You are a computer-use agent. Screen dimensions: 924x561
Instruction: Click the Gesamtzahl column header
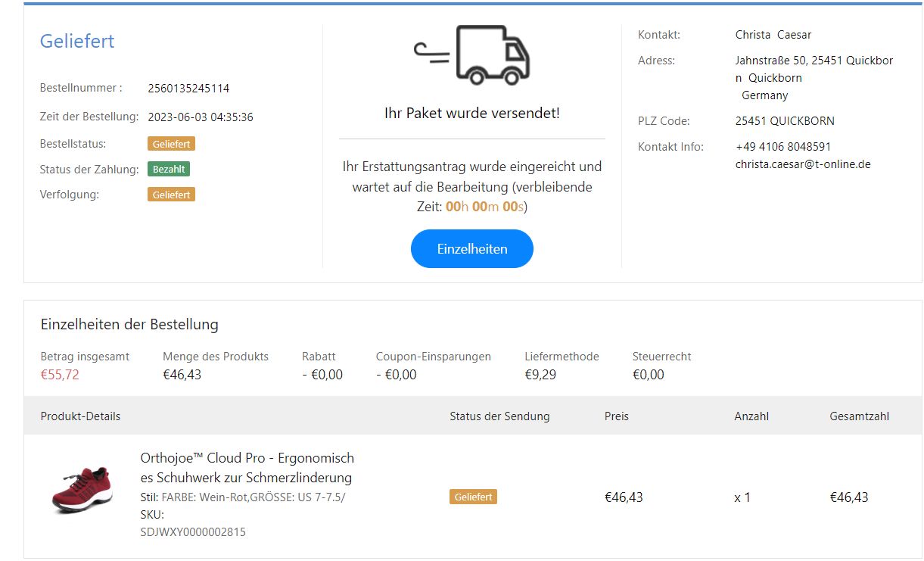[x=859, y=416]
